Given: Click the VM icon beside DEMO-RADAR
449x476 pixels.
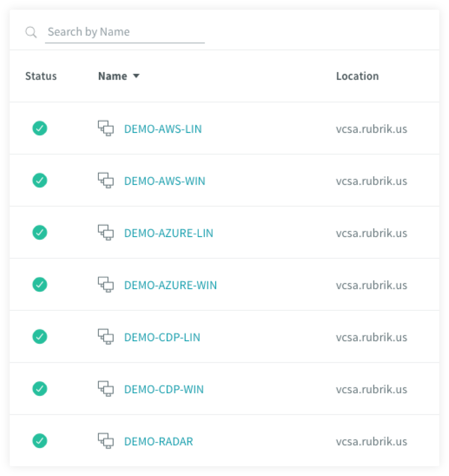Looking at the screenshot, I should (106, 441).
